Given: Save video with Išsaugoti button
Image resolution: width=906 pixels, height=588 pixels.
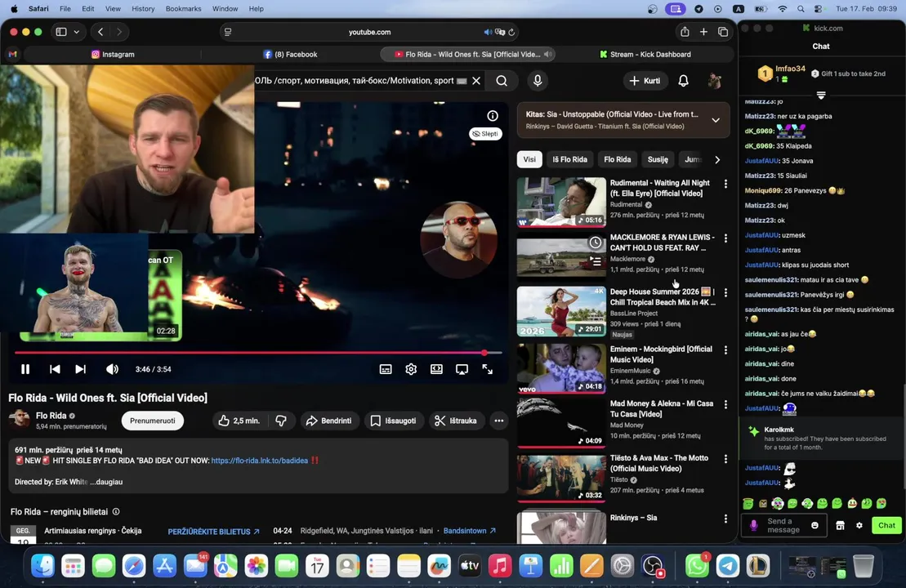Looking at the screenshot, I should tap(394, 421).
